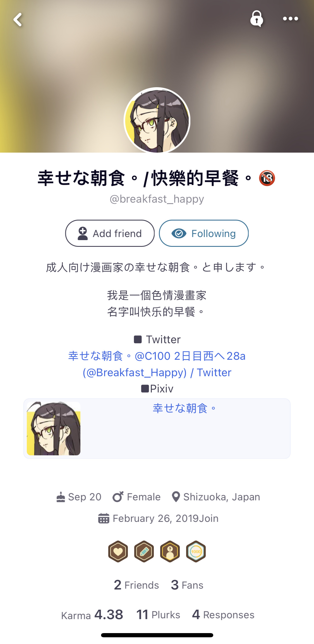
Task: Open the three-dots more options menu
Action: coord(290,19)
